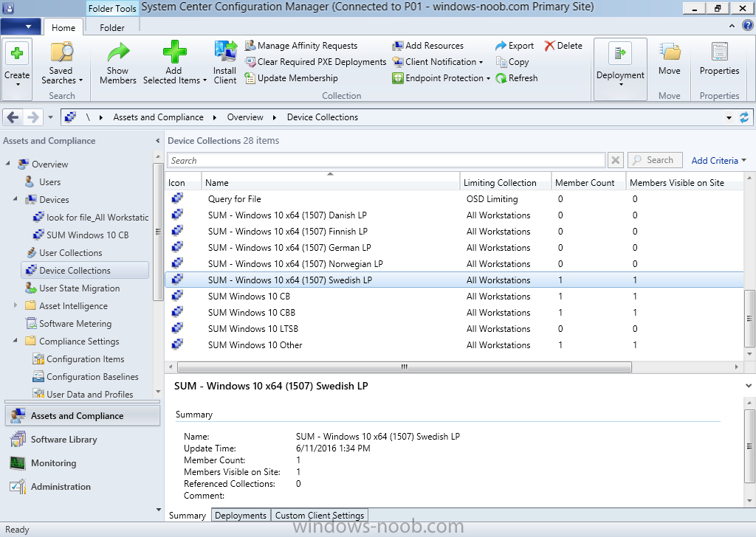756x537 pixels.
Task: Switch to the Home ribbon tab
Action: click(x=63, y=28)
